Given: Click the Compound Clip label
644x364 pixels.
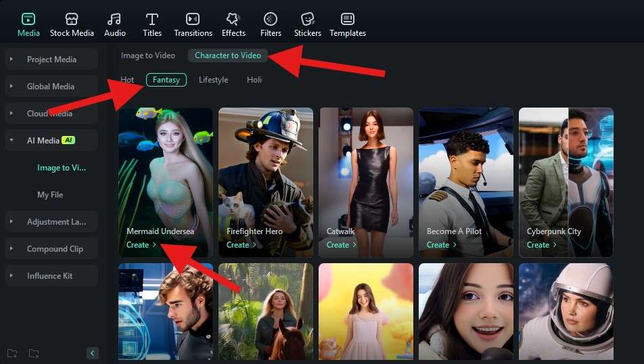Looking at the screenshot, I should (55, 248).
